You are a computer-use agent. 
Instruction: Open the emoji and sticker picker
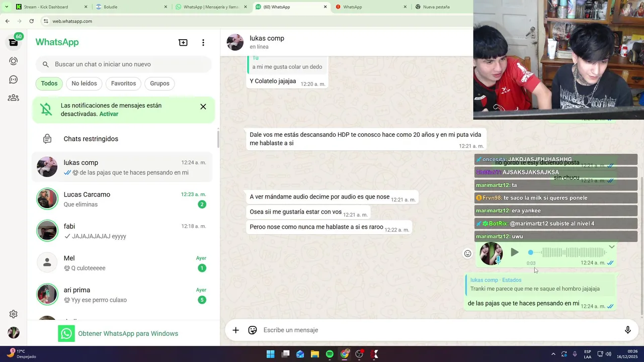pyautogui.click(x=253, y=330)
